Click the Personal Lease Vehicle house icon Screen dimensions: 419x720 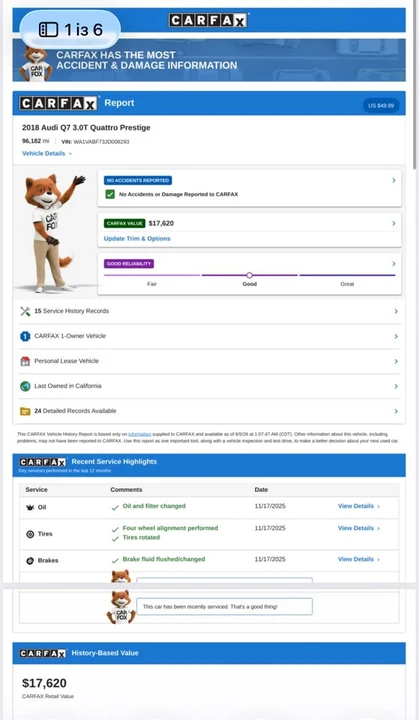pos(25,361)
